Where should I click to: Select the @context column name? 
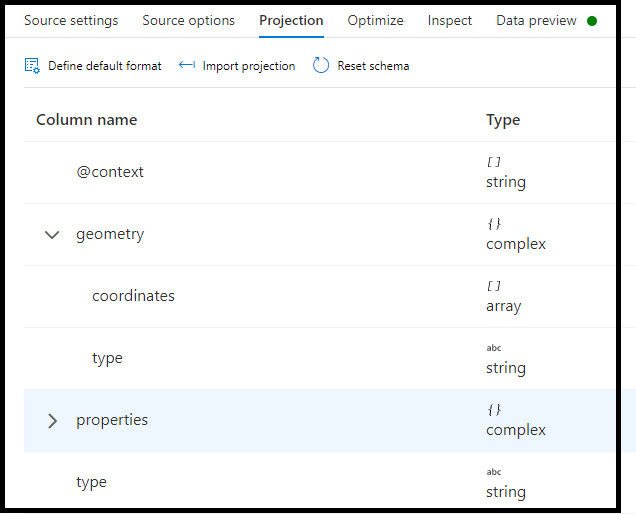(x=110, y=172)
